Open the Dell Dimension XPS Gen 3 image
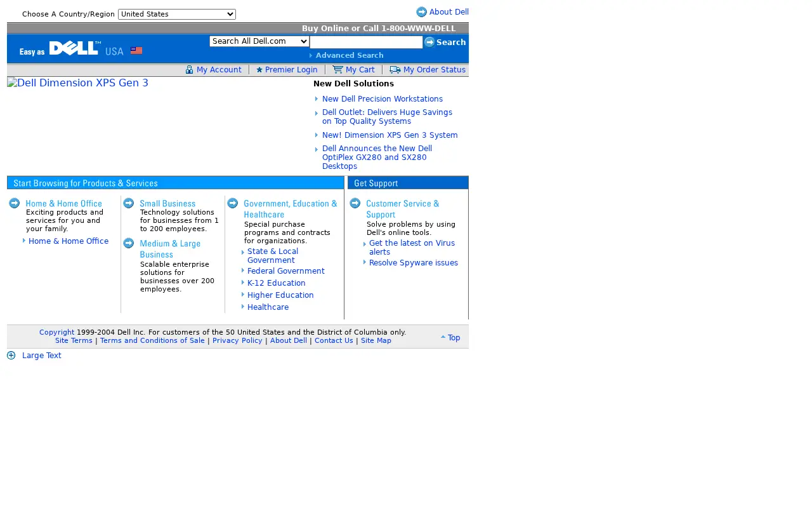The height and width of the screenshot is (508, 812). coord(77,83)
